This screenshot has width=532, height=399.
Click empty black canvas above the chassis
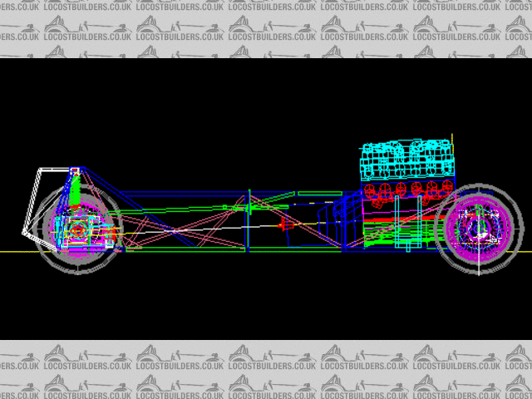tap(208, 108)
